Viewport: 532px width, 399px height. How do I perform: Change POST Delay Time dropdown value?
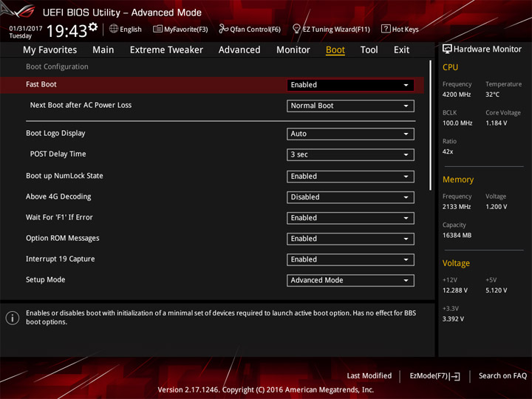point(350,154)
